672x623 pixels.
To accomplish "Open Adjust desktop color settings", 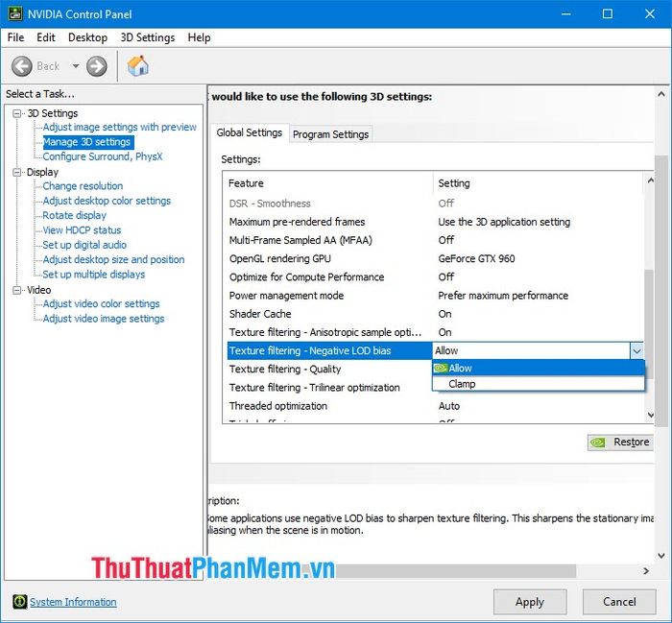I will point(107,201).
